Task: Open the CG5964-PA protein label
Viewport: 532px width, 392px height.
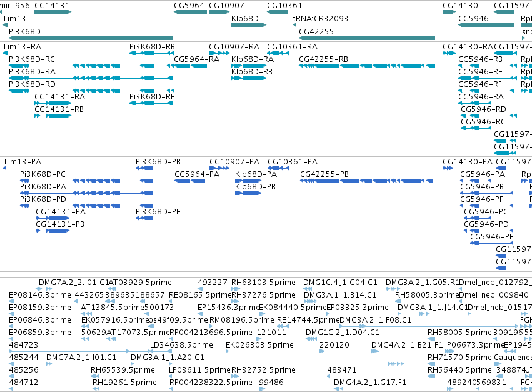Action: click(x=197, y=174)
